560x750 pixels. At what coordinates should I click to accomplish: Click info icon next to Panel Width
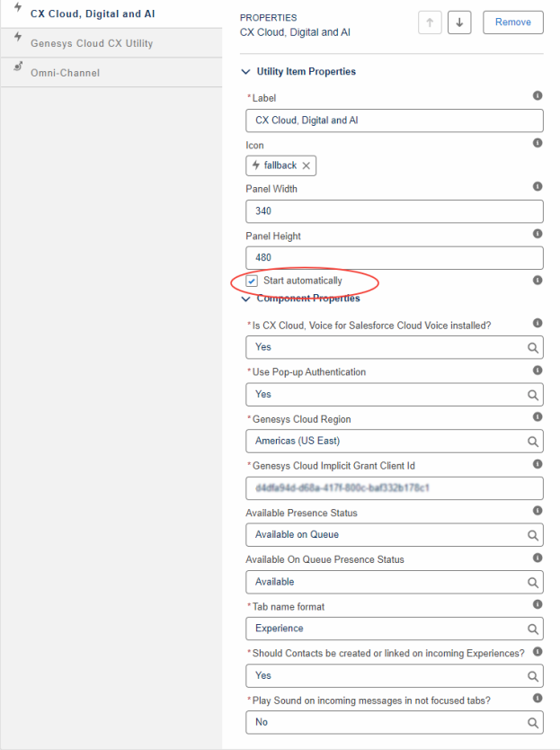coord(538,187)
